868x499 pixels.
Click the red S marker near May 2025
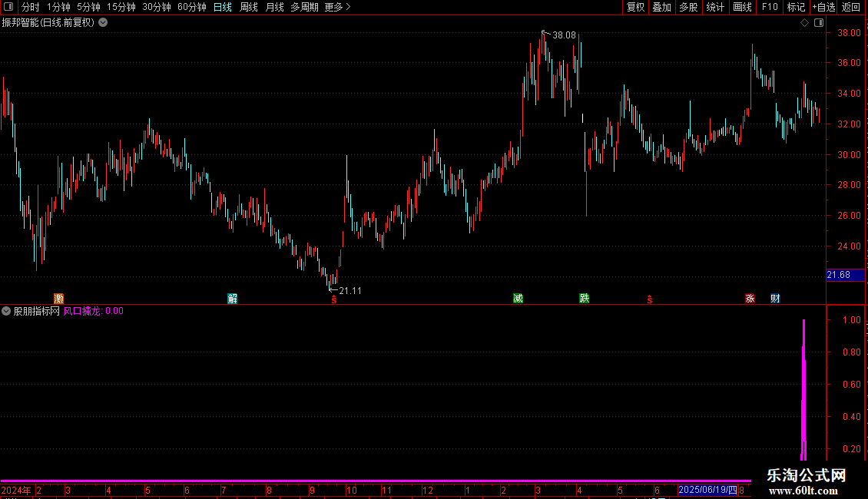649,299
